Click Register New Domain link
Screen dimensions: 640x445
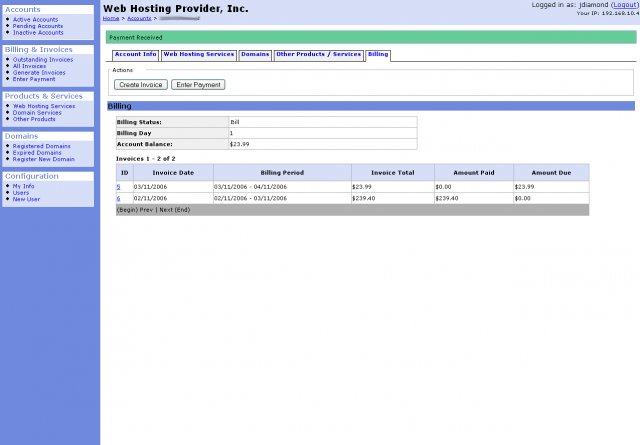click(44, 159)
